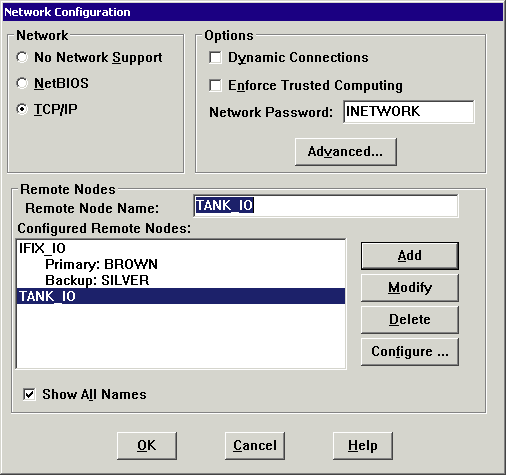Click the Remote Node Name field

tap(326, 206)
